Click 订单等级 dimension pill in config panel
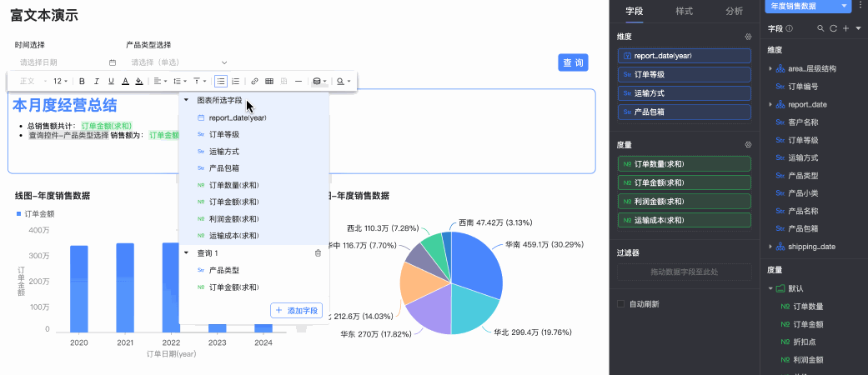868x375 pixels. (685, 75)
